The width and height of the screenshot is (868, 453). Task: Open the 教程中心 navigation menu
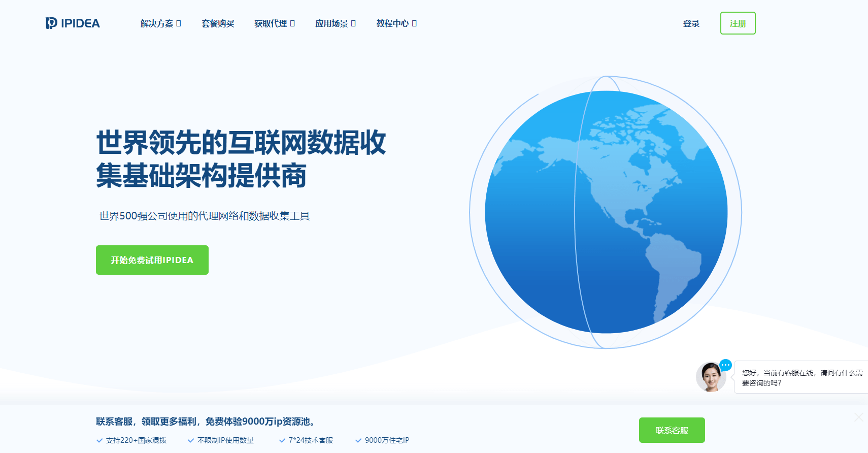pyautogui.click(x=392, y=23)
